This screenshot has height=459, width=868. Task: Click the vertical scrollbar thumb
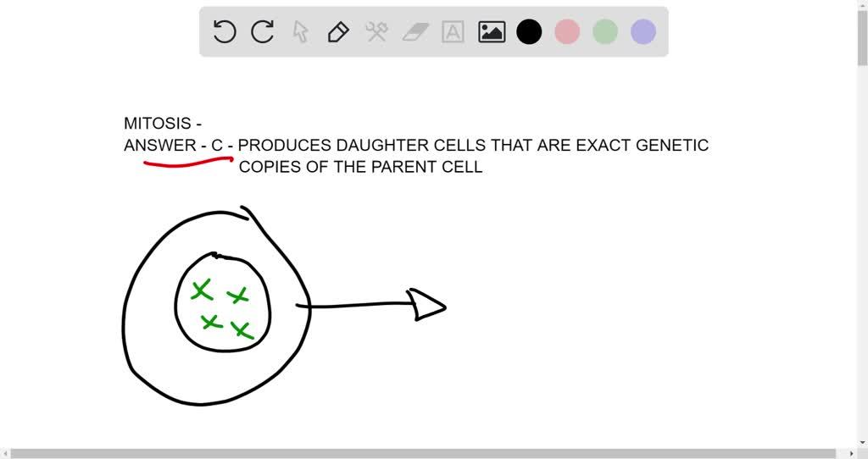861,38
